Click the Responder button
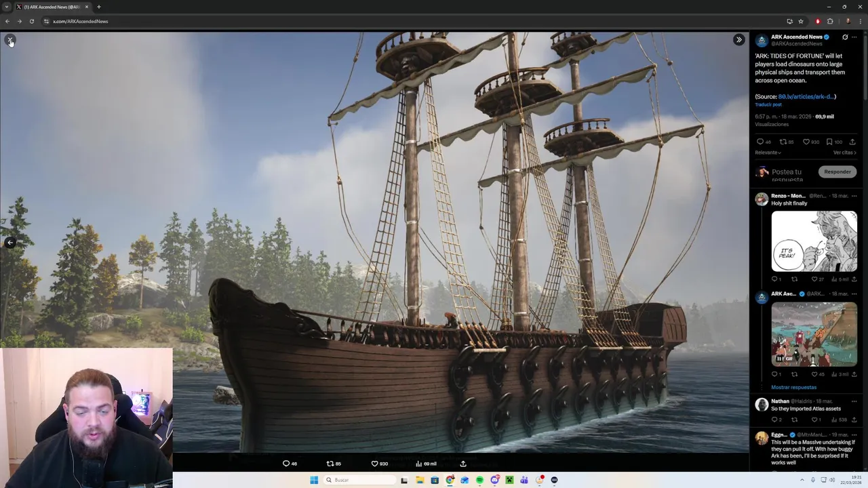The height and width of the screenshot is (488, 868). pos(837,171)
